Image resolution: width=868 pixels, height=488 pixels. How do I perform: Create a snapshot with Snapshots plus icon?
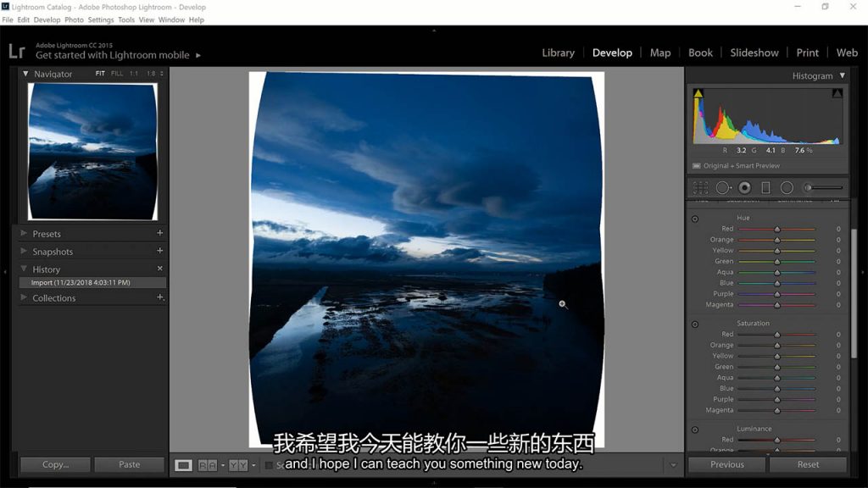point(160,251)
